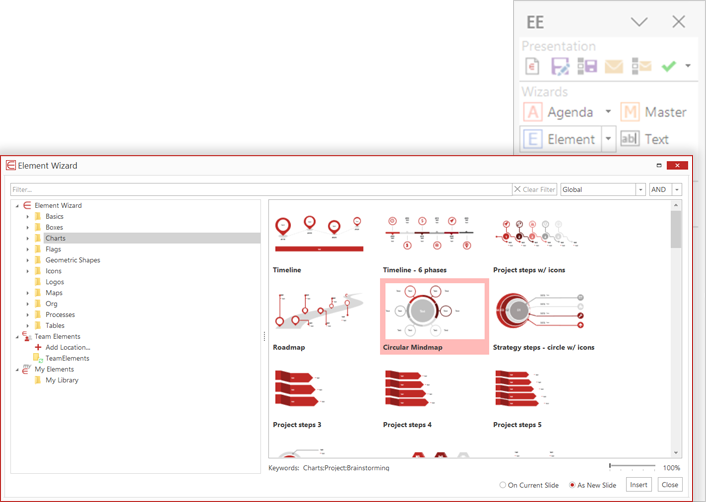Image resolution: width=706 pixels, height=502 pixels.
Task: Open the AND filter operator dropdown
Action: tap(677, 190)
